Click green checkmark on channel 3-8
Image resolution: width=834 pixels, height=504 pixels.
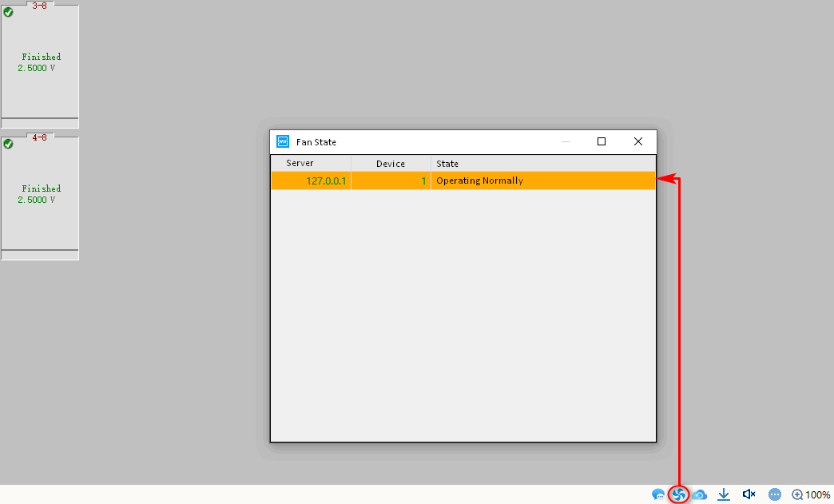tap(9, 12)
